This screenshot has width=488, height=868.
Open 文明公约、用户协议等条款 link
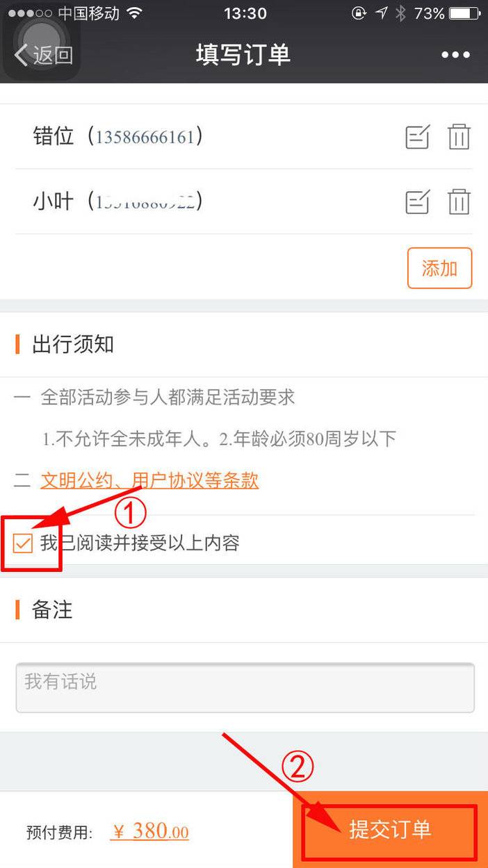pos(149,480)
